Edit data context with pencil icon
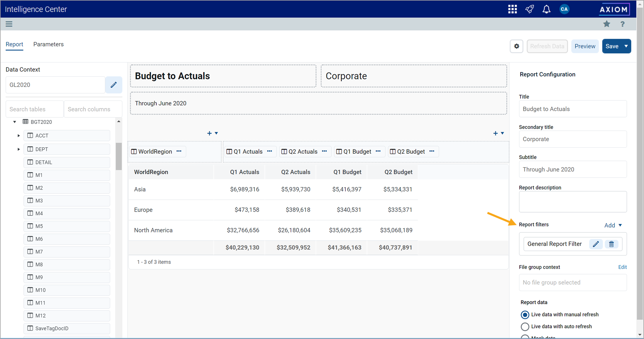644x339 pixels. click(x=114, y=85)
